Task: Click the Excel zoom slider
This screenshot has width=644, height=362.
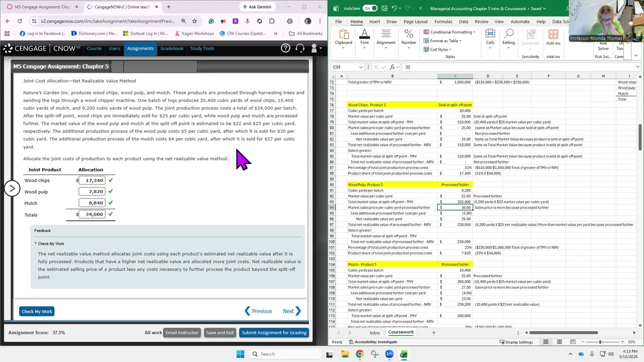Action: pyautogui.click(x=600, y=342)
